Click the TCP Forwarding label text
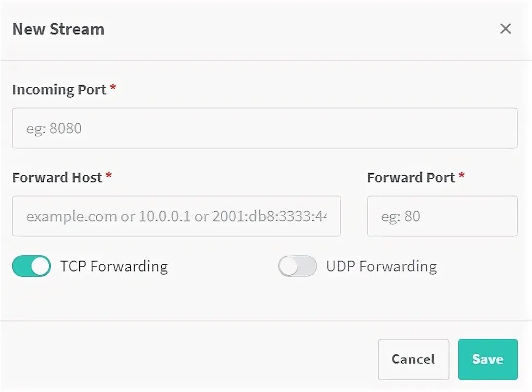The image size is (532, 392). (x=114, y=267)
